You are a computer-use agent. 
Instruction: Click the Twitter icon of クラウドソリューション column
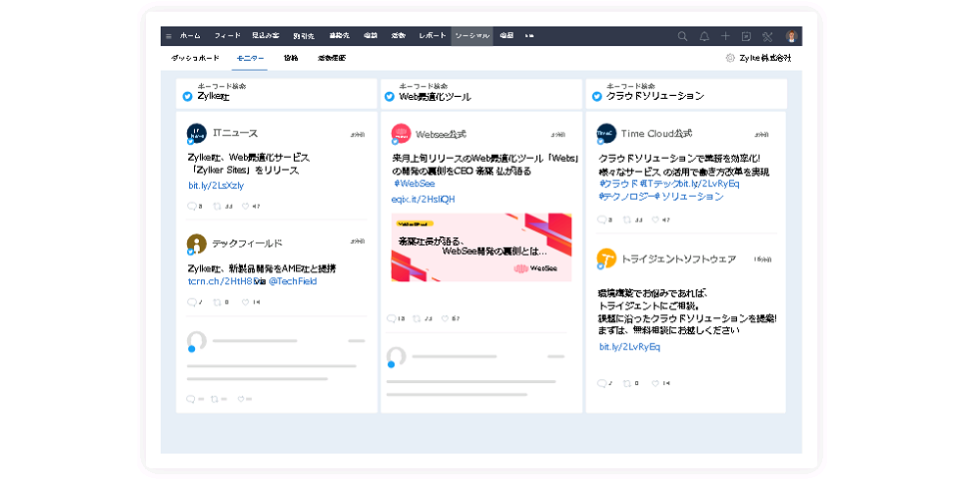pyautogui.click(x=597, y=96)
